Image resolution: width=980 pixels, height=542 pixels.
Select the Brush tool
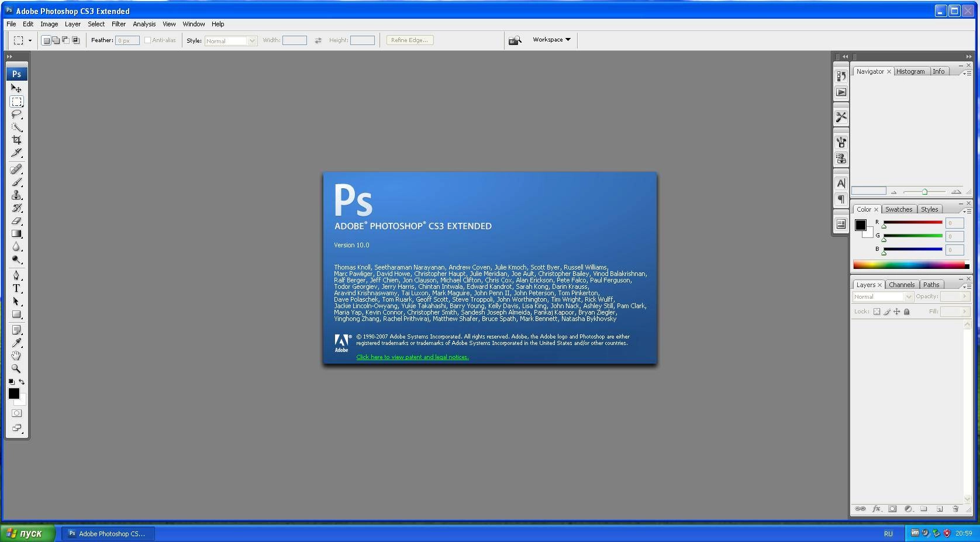coord(16,182)
